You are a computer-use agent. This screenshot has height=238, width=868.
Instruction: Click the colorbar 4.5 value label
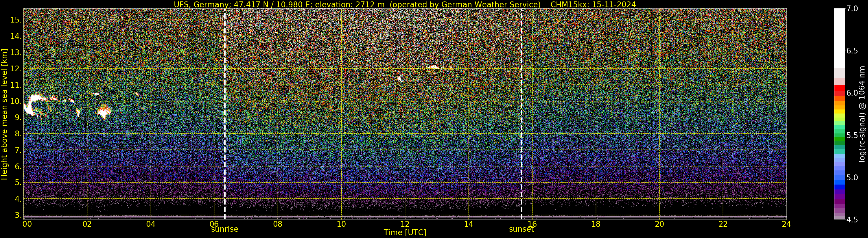pyautogui.click(x=852, y=220)
